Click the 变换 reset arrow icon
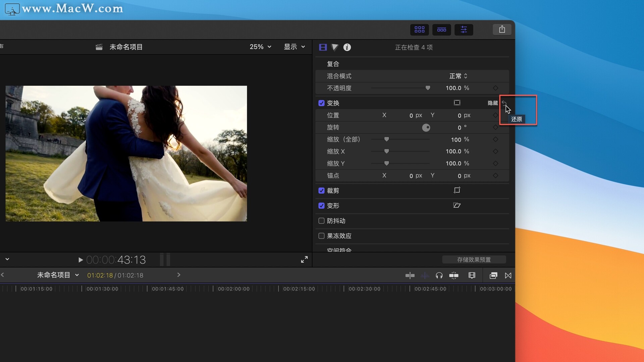The image size is (644, 362). point(504,103)
